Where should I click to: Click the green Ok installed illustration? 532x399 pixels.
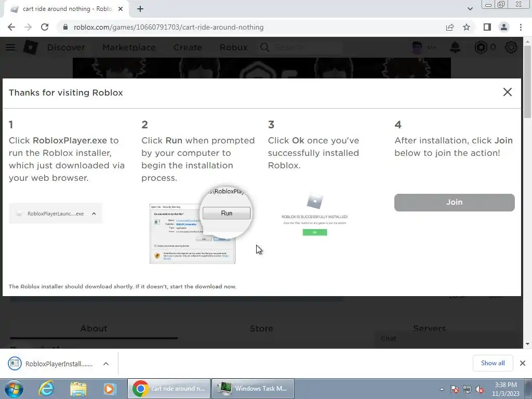coord(315,232)
